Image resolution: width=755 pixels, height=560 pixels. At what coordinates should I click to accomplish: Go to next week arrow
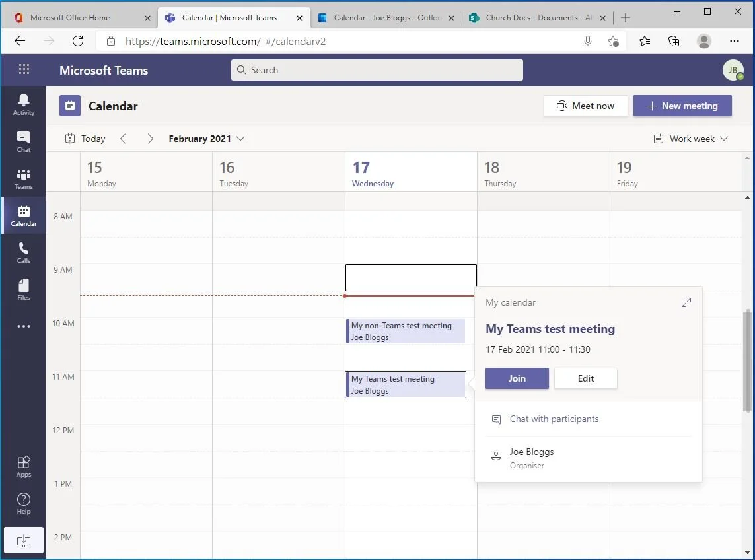click(x=150, y=139)
